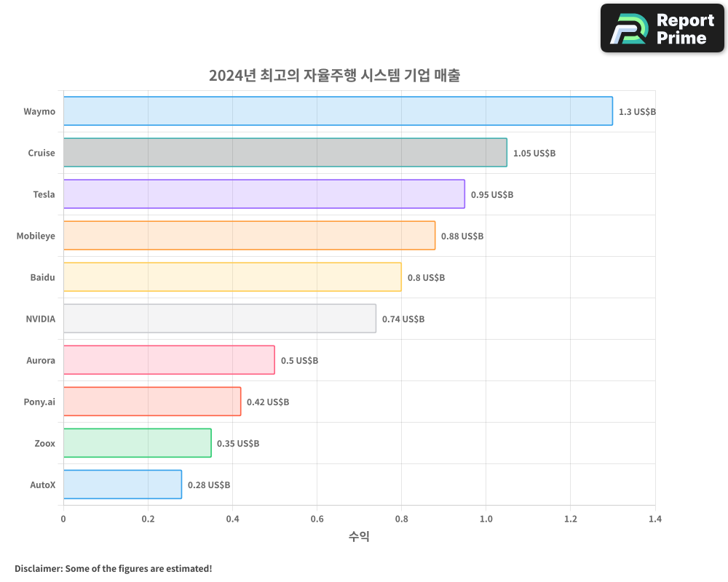Expand details on the 1.3 US$B value label
The width and height of the screenshot is (728, 582).
pyautogui.click(x=636, y=111)
